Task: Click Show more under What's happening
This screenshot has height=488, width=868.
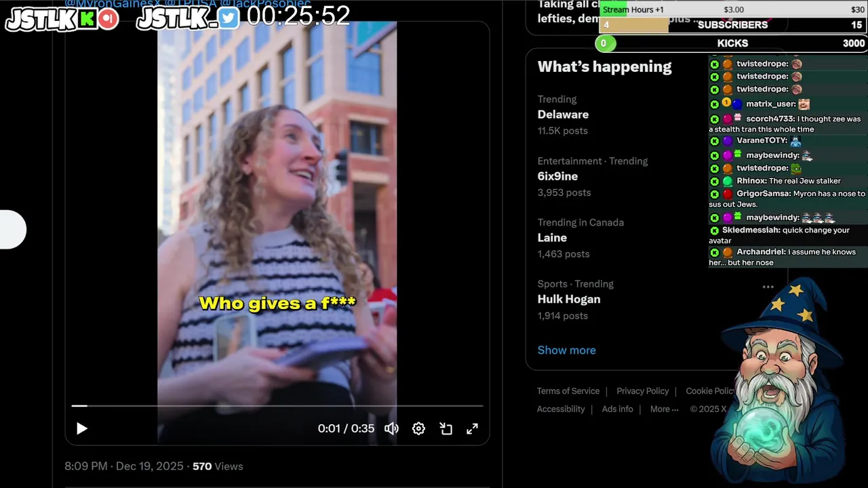Action: 566,350
